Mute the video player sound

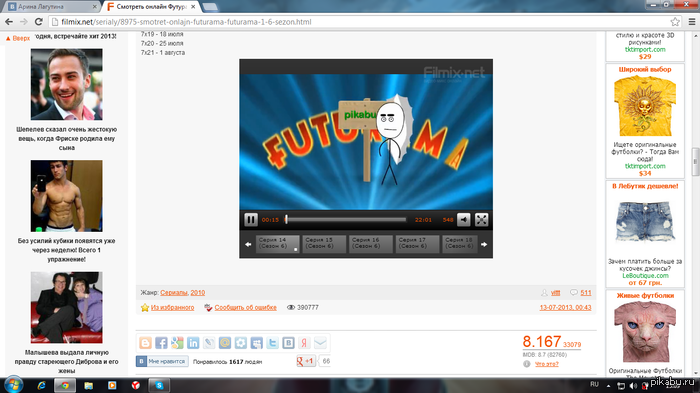tap(464, 219)
